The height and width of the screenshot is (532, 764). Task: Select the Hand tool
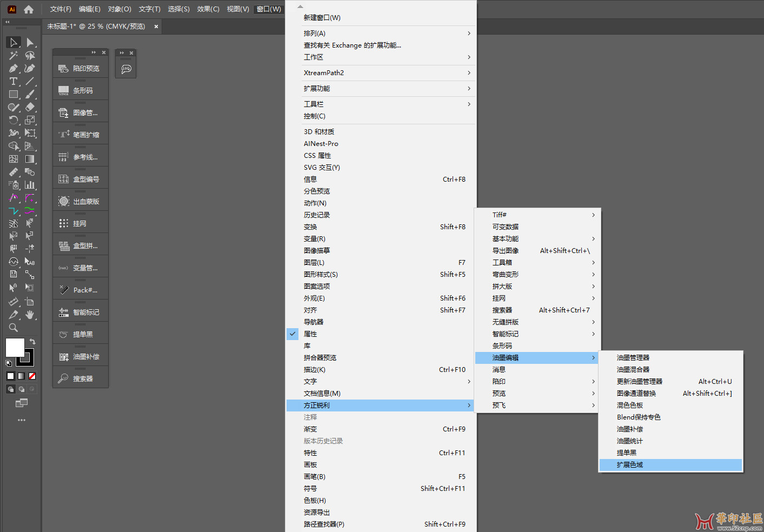coord(30,315)
